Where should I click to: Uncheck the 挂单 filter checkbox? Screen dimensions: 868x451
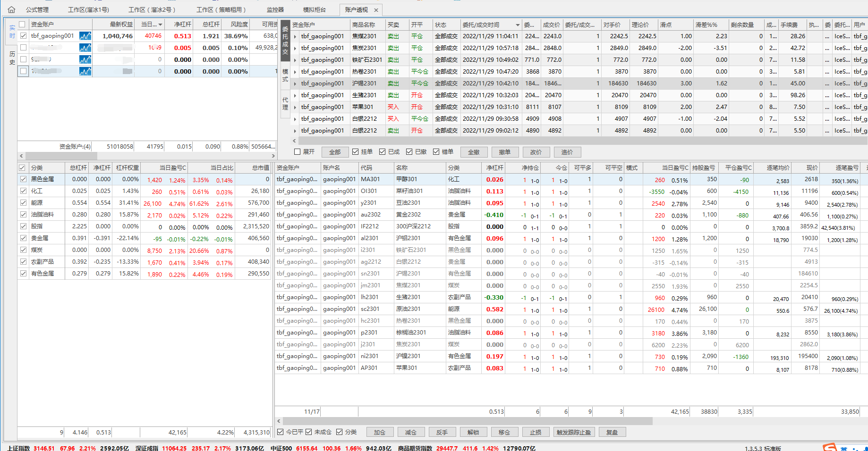point(356,152)
